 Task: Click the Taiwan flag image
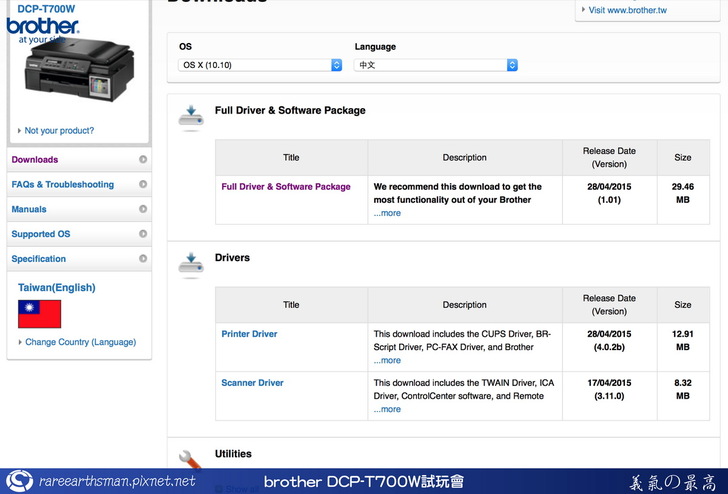(x=39, y=314)
